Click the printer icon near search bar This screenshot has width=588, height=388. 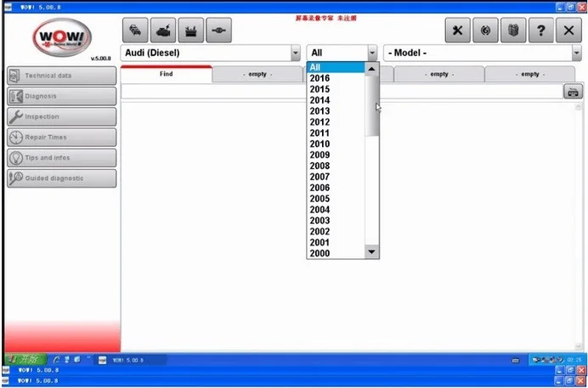click(573, 92)
